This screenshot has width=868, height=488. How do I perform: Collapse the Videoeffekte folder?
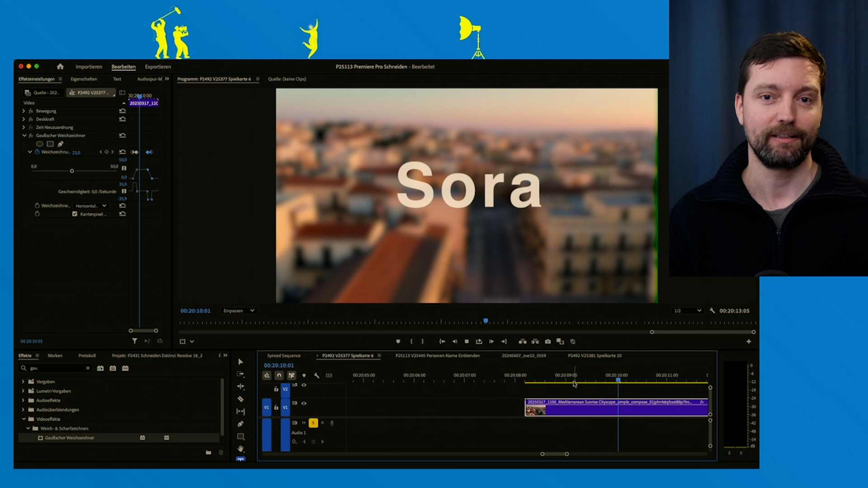[x=24, y=419]
